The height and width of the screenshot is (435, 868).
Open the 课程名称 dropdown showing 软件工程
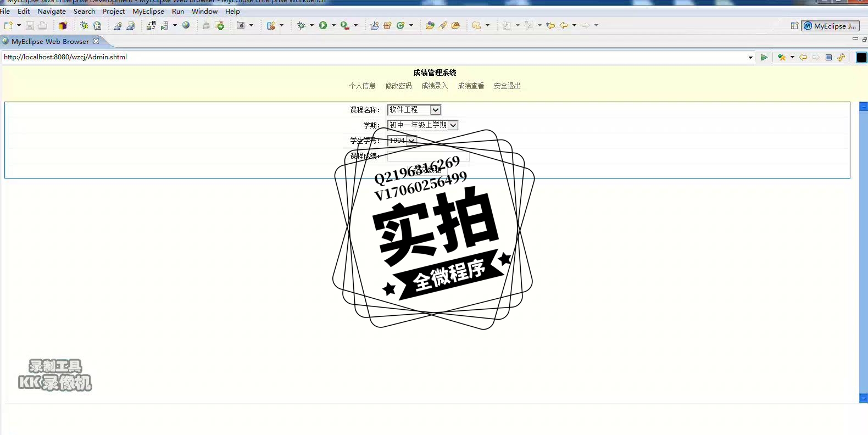[414, 110]
